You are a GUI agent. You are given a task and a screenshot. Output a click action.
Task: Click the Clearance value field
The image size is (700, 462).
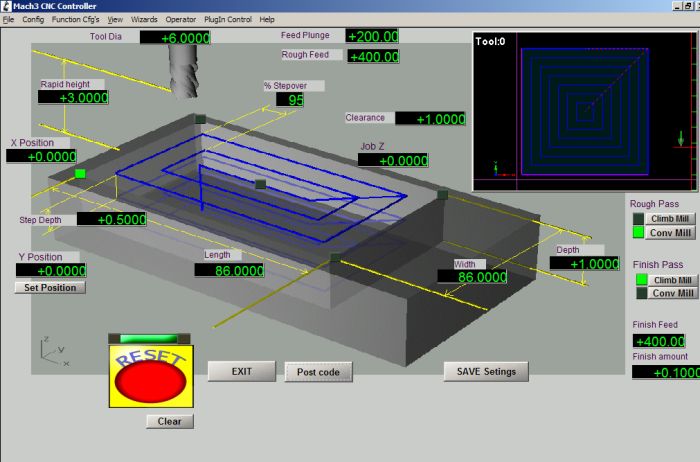[x=430, y=119]
